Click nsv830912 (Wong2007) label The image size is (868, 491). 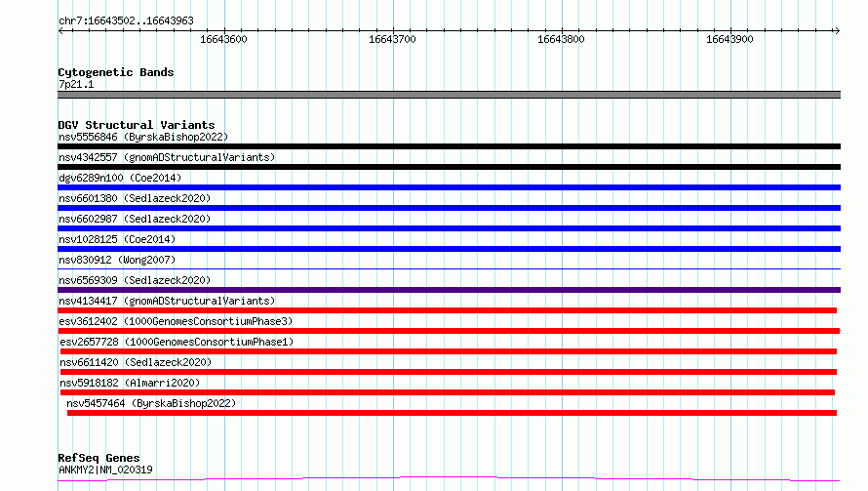point(117,260)
